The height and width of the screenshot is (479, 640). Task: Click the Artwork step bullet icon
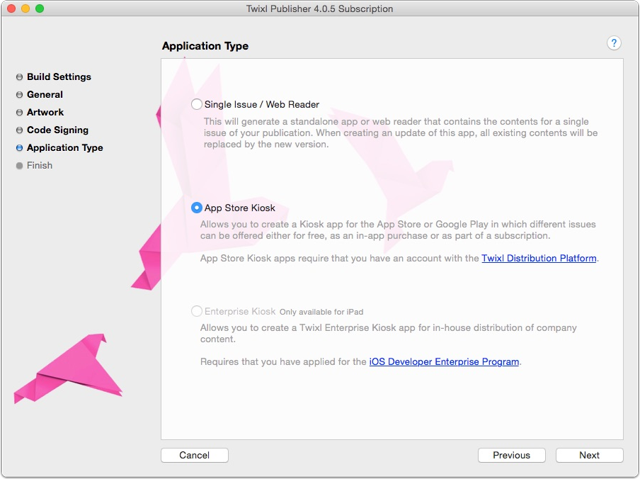point(19,112)
